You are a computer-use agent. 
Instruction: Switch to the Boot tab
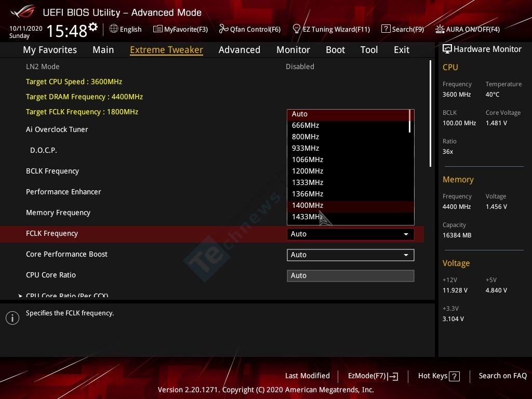[x=335, y=50]
